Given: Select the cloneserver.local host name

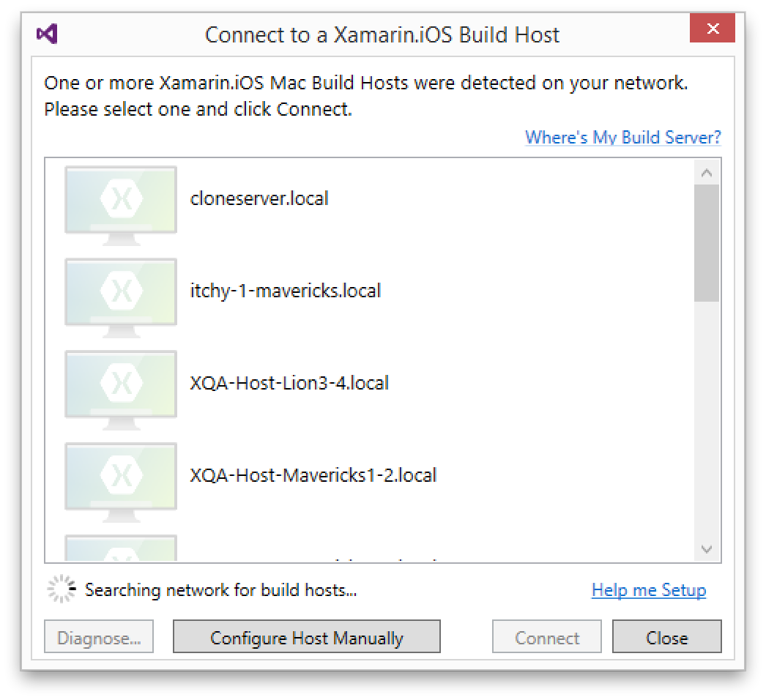Looking at the screenshot, I should pyautogui.click(x=259, y=199).
